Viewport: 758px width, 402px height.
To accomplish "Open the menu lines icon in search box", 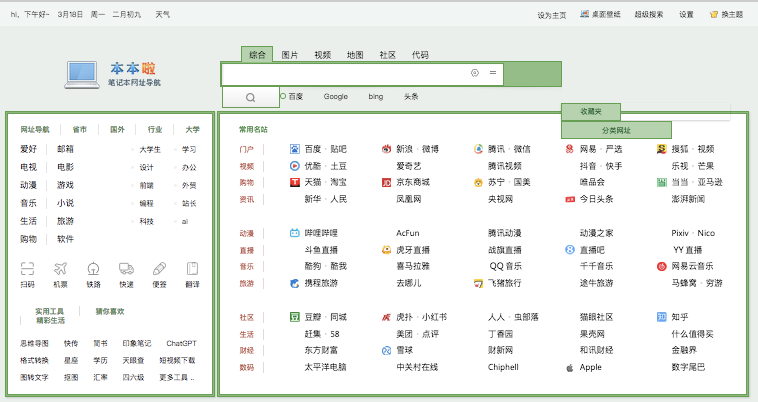I will coord(493,72).
